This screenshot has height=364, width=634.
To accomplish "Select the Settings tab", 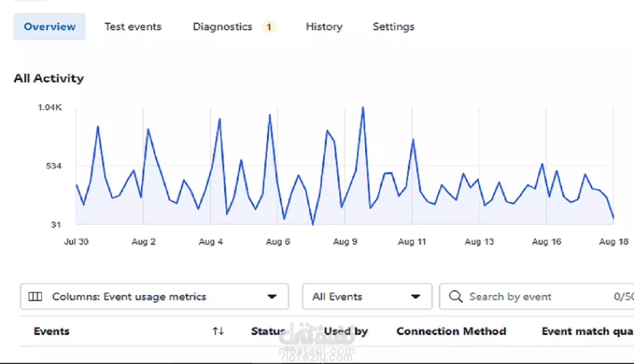I will click(x=393, y=27).
